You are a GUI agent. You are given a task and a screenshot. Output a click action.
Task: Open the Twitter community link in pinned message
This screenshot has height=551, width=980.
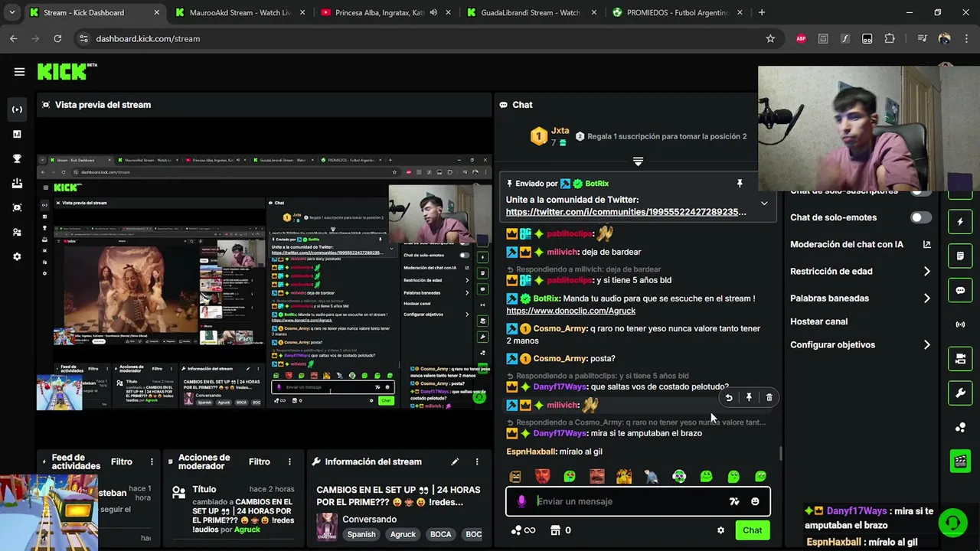pyautogui.click(x=626, y=212)
